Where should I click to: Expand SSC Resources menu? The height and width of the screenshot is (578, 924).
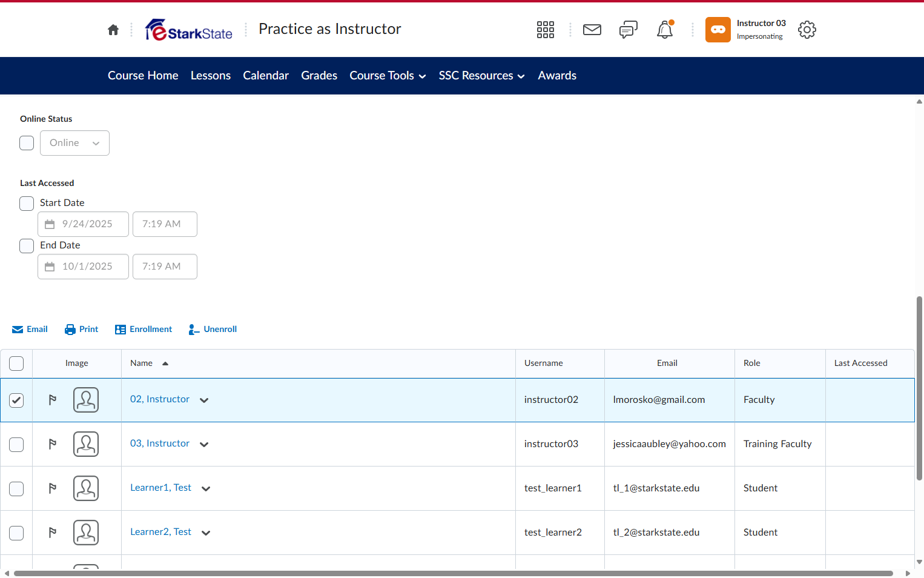click(481, 76)
